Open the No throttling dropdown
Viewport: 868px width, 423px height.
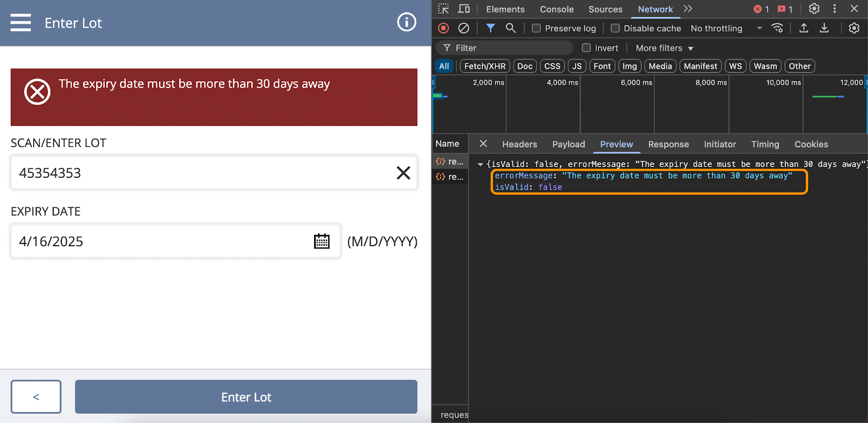coord(726,28)
